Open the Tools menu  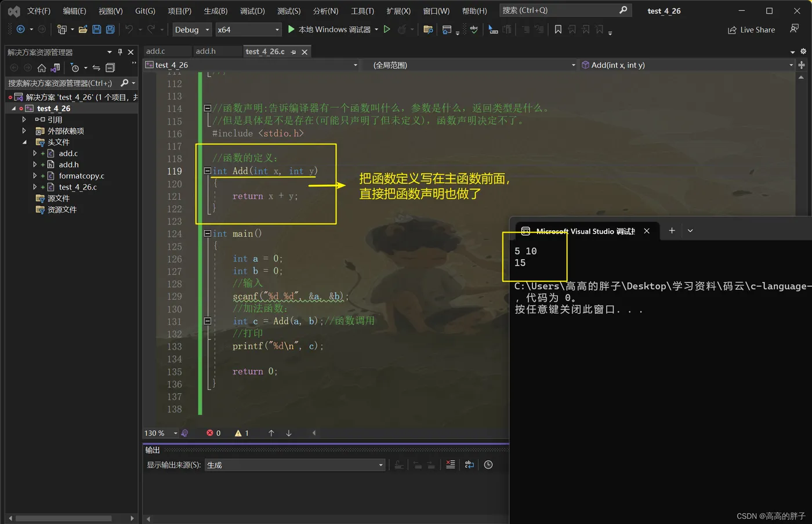click(x=362, y=11)
